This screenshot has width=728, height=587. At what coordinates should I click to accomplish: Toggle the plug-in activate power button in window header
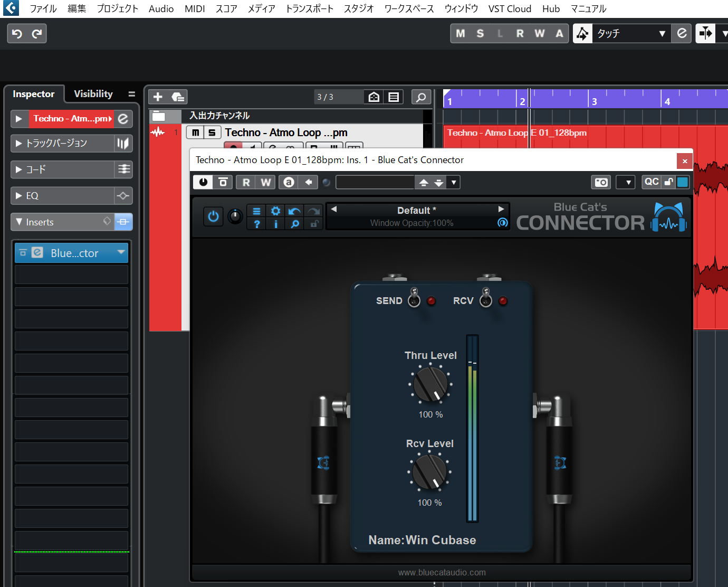[203, 182]
